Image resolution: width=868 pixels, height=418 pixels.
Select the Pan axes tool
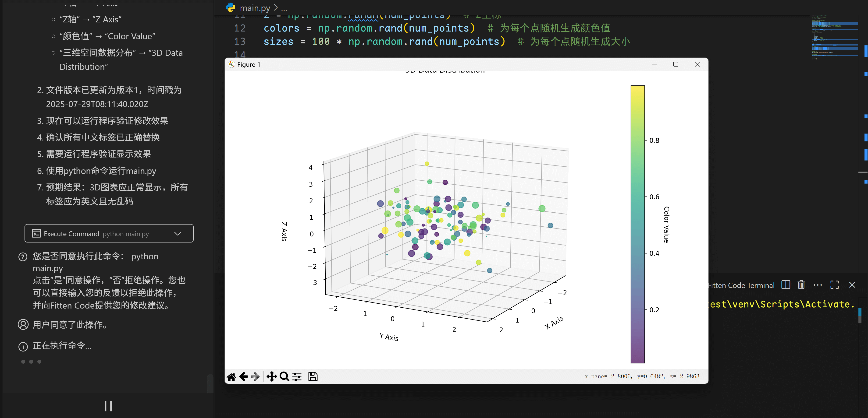coord(272,377)
